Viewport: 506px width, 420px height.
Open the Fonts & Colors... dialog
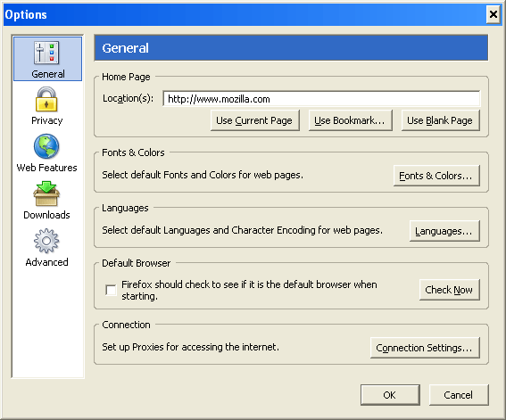(436, 176)
